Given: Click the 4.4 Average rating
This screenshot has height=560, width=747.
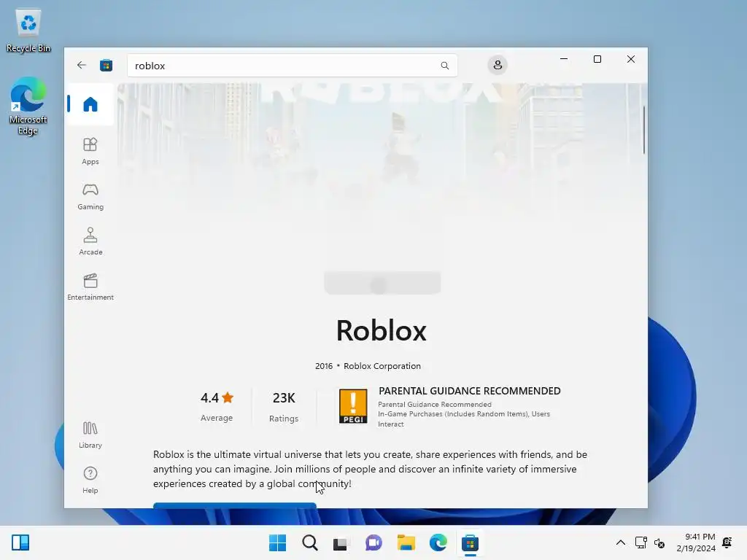Looking at the screenshot, I should (217, 406).
